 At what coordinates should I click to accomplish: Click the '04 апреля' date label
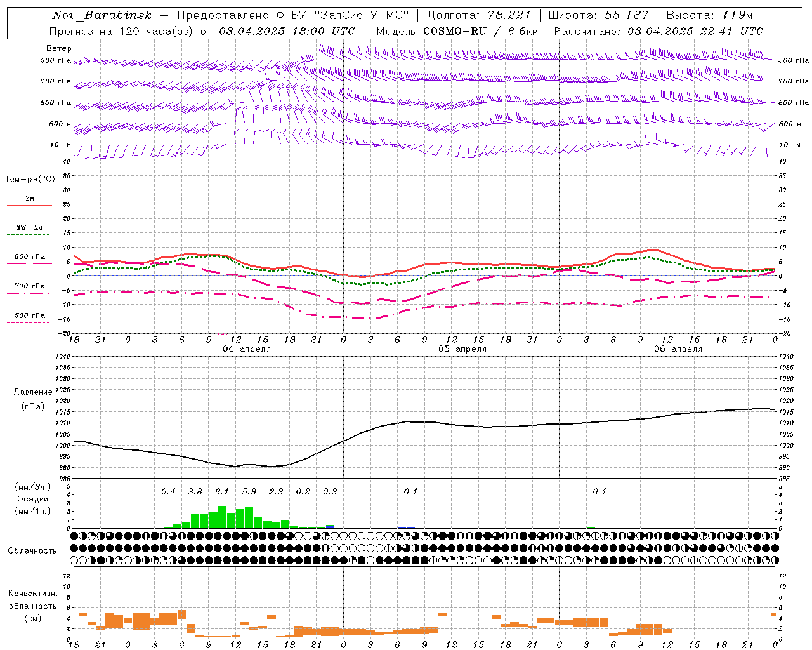246,349
